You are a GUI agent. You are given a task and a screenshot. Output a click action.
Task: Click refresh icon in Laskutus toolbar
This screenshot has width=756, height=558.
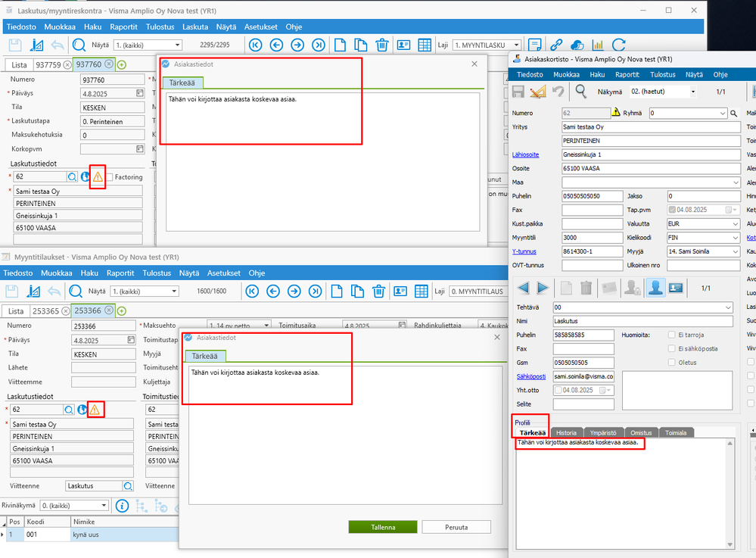point(618,45)
